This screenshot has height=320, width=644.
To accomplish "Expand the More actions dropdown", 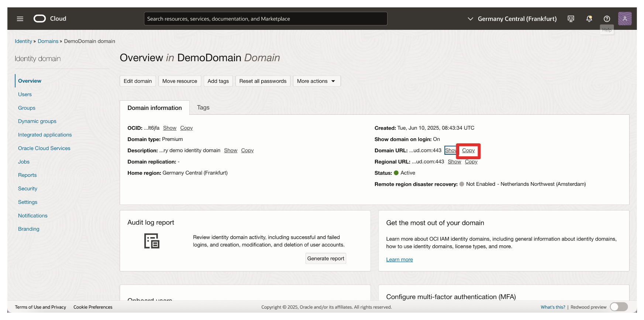I will [x=316, y=81].
